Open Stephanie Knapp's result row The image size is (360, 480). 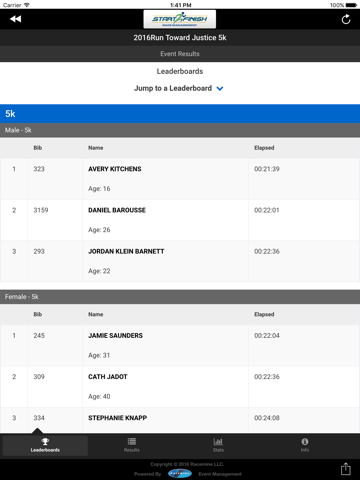click(x=180, y=420)
